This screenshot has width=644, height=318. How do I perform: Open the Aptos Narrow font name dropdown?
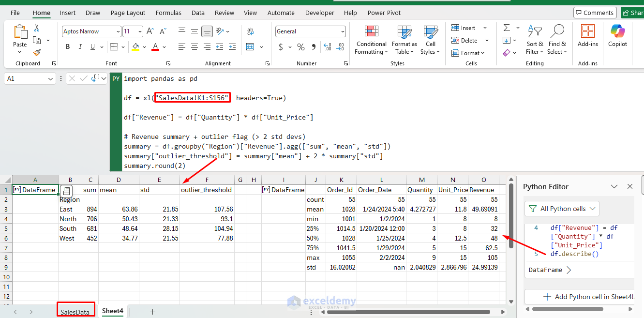[118, 31]
